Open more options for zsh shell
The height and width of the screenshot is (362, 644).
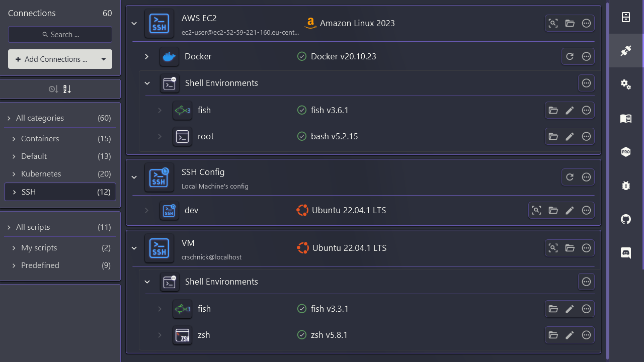(x=586, y=335)
